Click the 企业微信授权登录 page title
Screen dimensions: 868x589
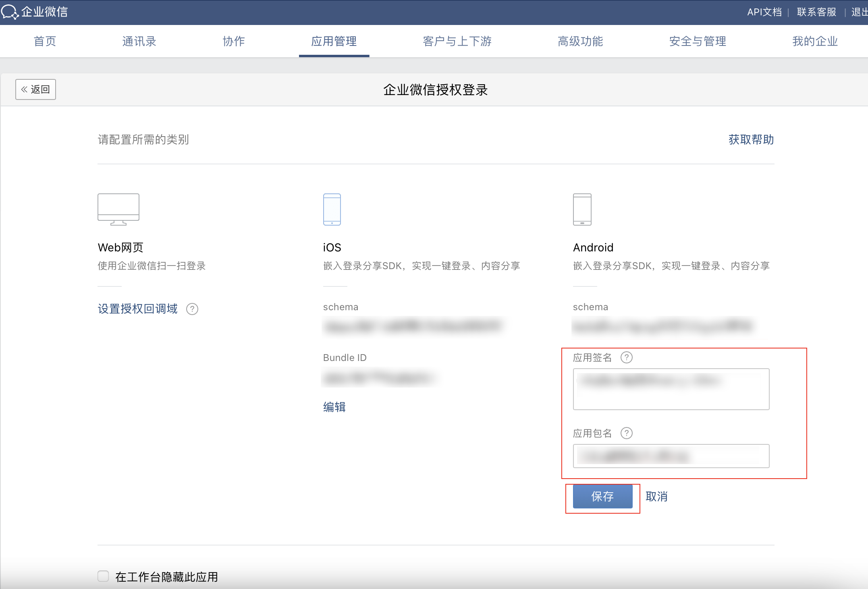435,89
